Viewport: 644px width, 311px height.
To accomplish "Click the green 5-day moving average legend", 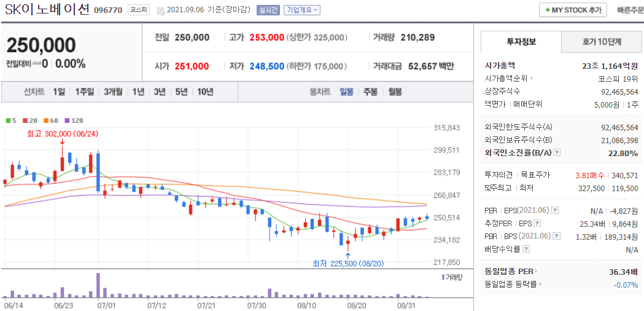I will click(11, 120).
